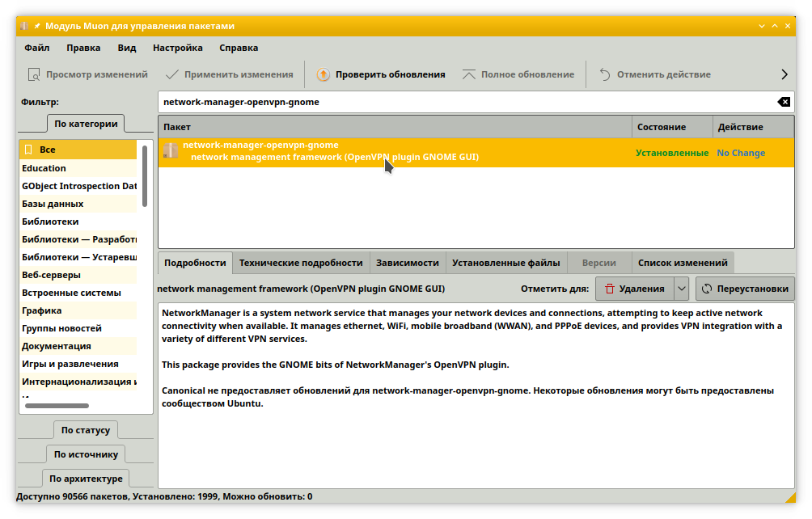Screen dimensions: 812x519
Task: Select the Все category
Action: pyautogui.click(x=78, y=150)
